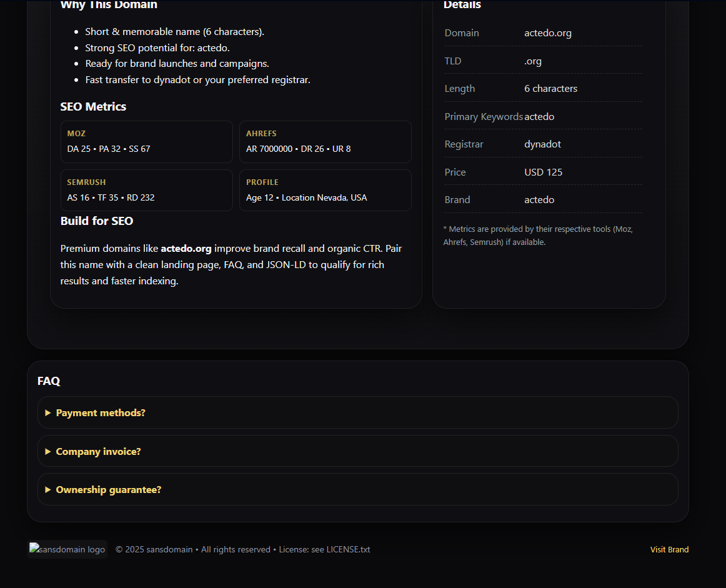Select the MOZ metrics card
Screen dimensions: 726x588
(147, 142)
